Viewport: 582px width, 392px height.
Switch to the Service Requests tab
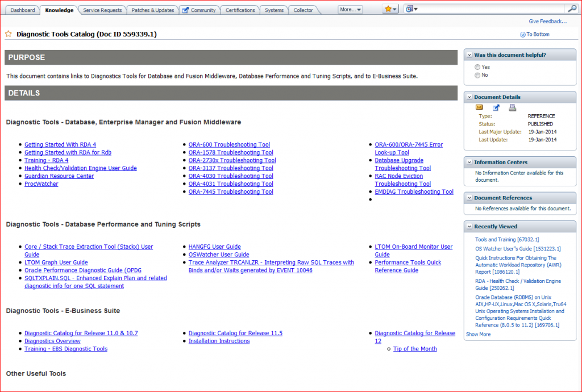tap(102, 10)
